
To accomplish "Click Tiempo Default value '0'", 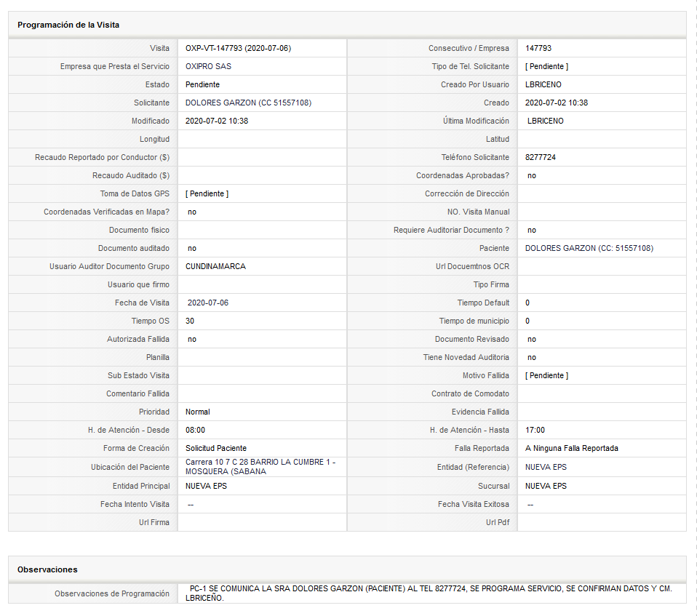I will point(527,303).
